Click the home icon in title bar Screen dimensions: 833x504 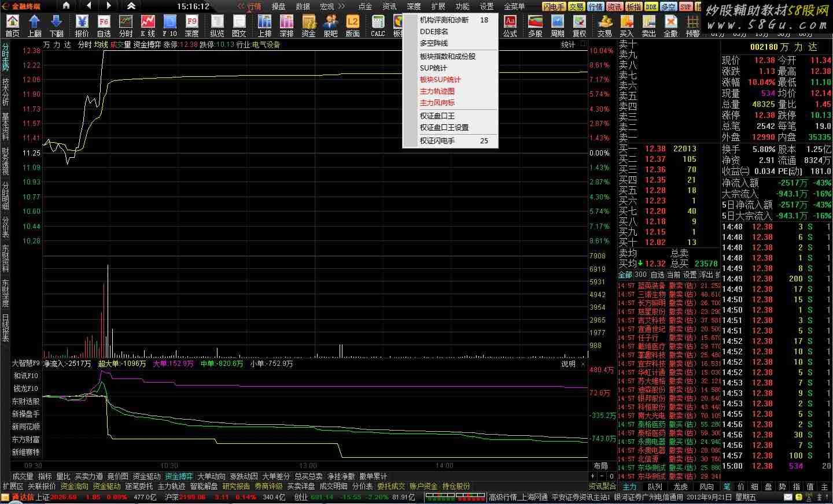click(66, 6)
